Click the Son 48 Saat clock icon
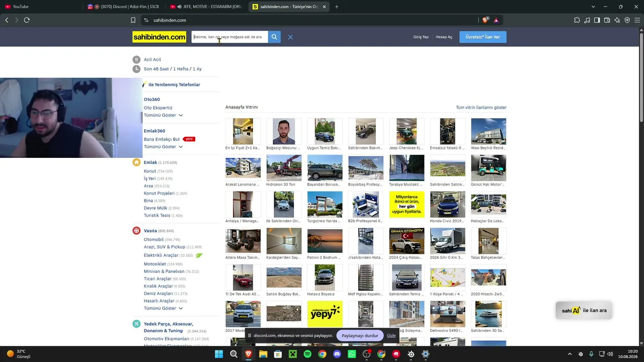This screenshot has height=362, width=644. [x=136, y=69]
